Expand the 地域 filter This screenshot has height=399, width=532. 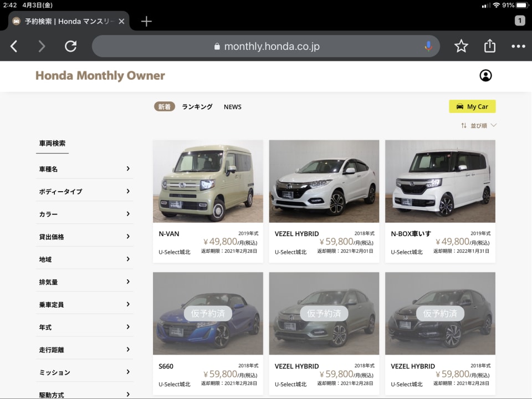pos(84,259)
